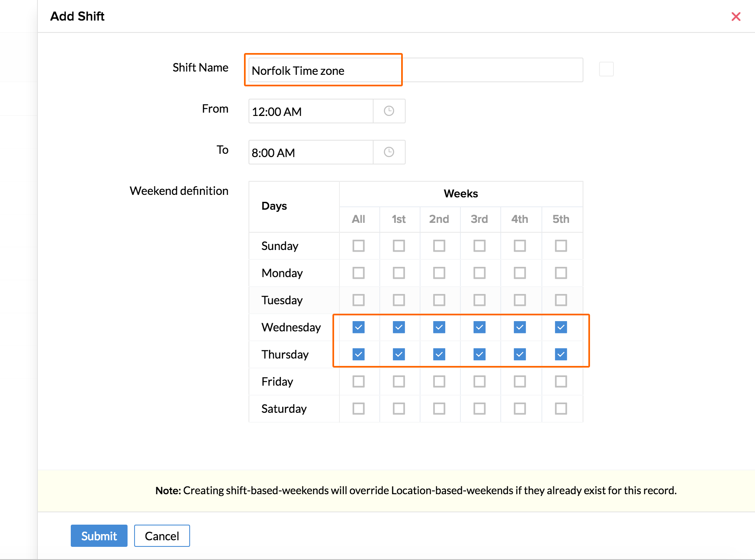Image resolution: width=755 pixels, height=560 pixels.
Task: Enable Saturday 5th week checkbox
Action: [x=561, y=409]
